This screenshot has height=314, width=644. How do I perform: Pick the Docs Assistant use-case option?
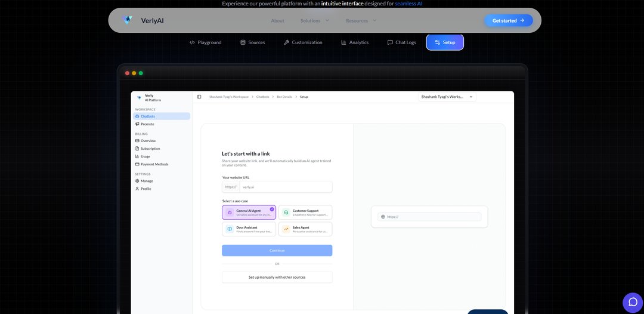click(249, 229)
